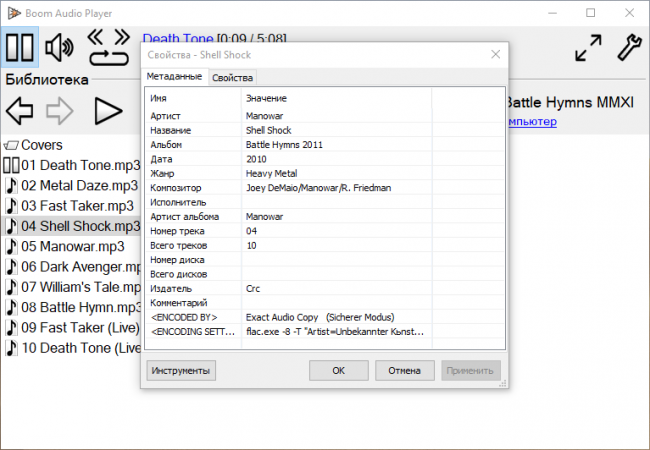650x450 pixels.
Task: Open the volume speaker control
Action: (x=59, y=47)
